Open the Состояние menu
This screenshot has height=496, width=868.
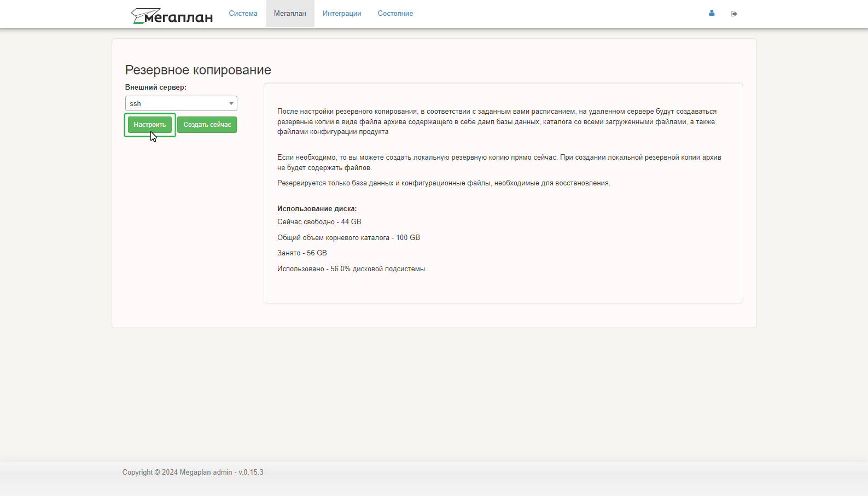[395, 14]
